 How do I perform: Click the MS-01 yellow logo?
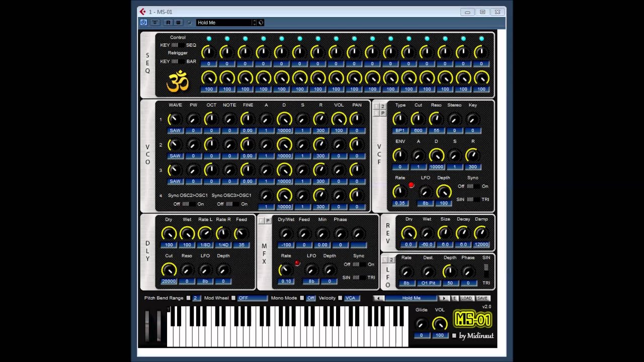tap(473, 320)
